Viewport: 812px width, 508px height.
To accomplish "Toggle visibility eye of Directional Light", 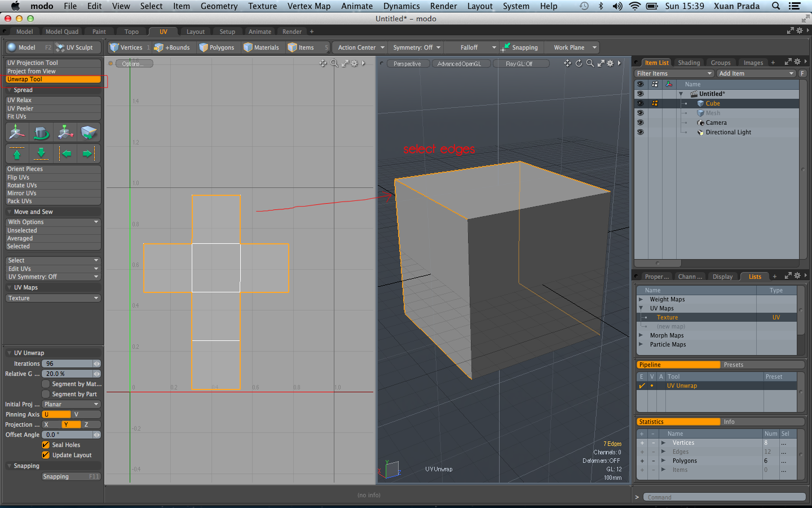I will tap(640, 132).
